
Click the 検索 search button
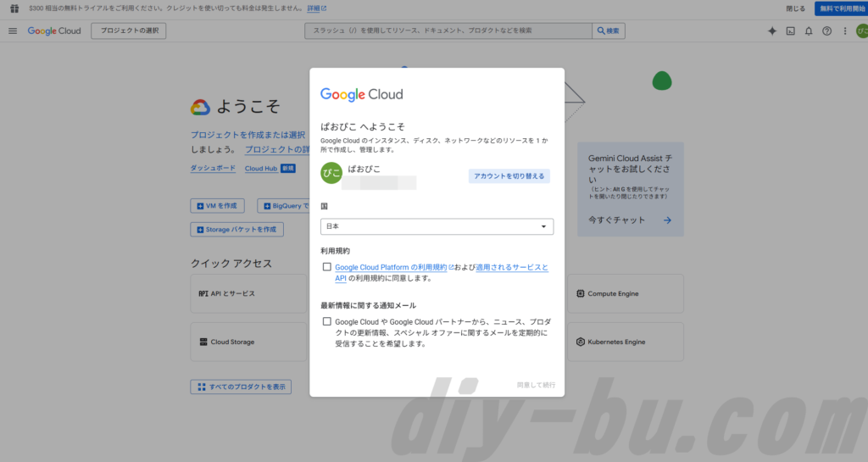point(609,31)
